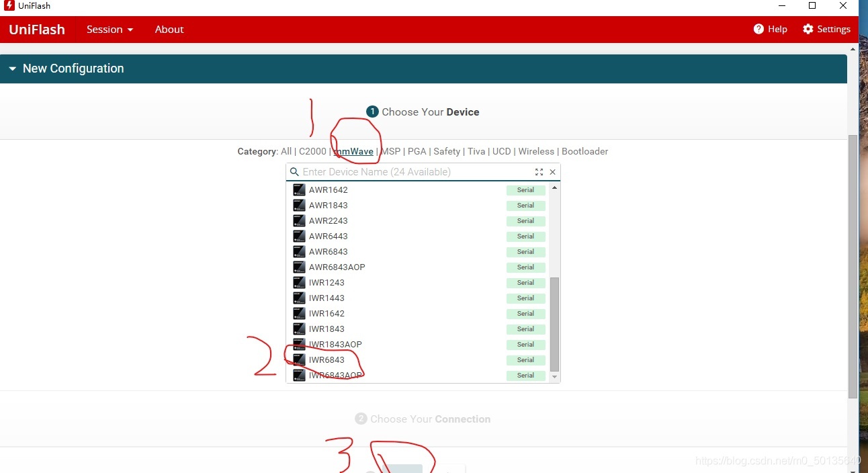
Task: Click the IWR1443 chip icon
Action: pyautogui.click(x=299, y=298)
